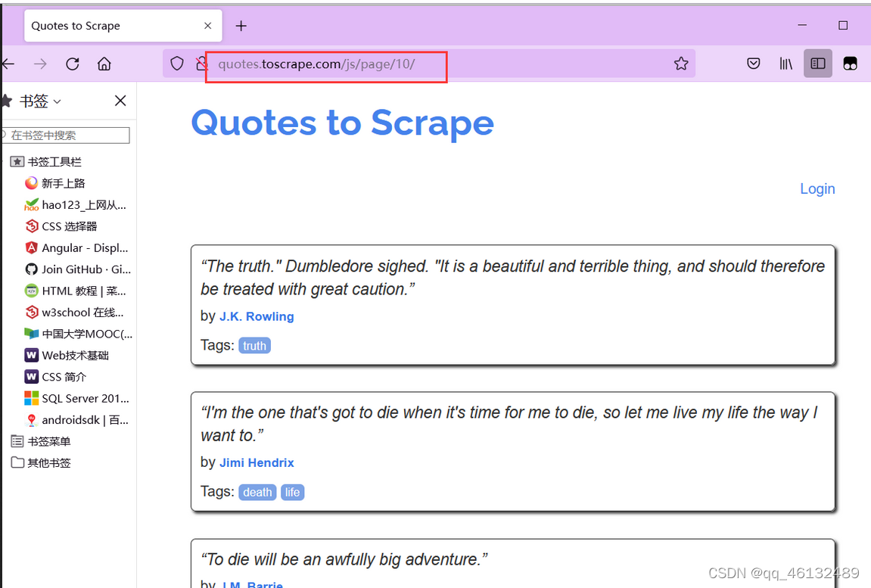
Task: Click the bookmark search field
Action: 66,135
